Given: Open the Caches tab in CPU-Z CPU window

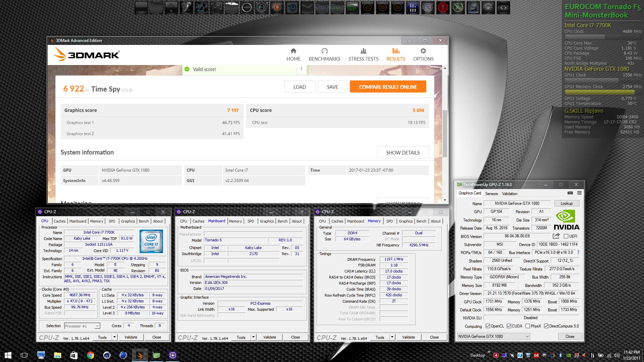Looking at the screenshot, I should (59, 221).
